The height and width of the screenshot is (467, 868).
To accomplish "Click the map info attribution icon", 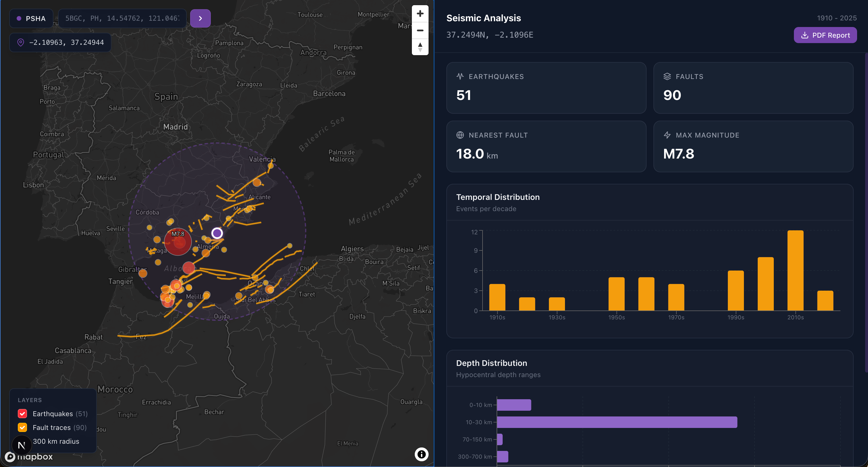I will pos(421,454).
